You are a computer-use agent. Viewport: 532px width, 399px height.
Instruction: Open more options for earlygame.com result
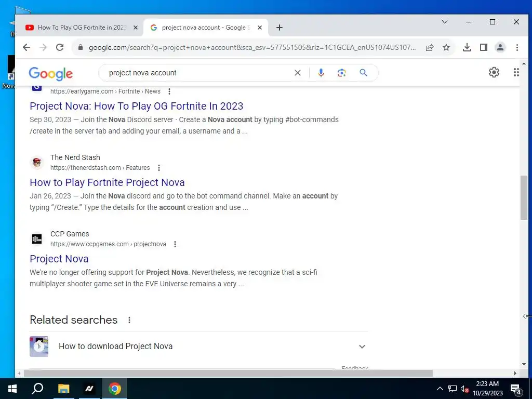click(169, 91)
